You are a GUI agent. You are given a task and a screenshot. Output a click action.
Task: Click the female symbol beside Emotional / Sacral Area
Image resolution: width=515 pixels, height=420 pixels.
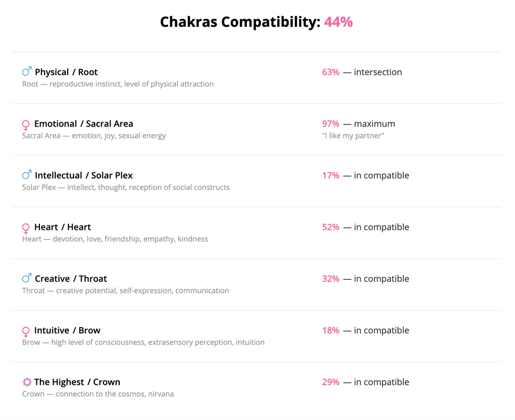pos(26,125)
